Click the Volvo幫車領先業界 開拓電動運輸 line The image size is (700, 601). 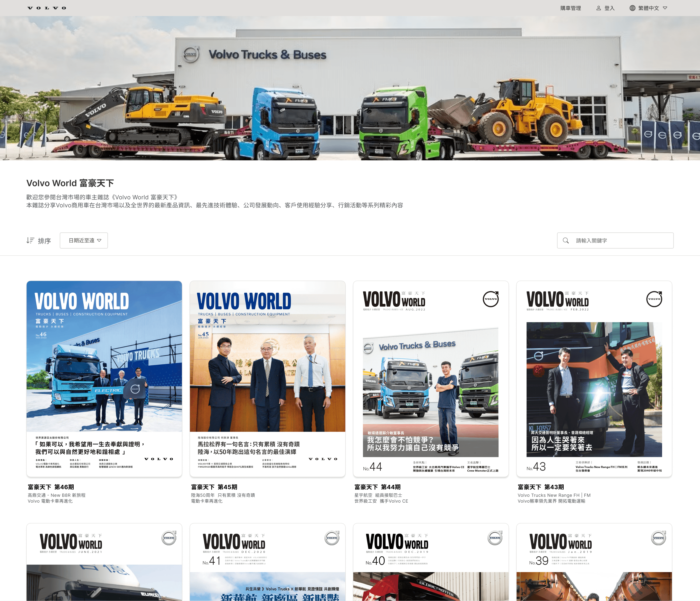tap(551, 501)
